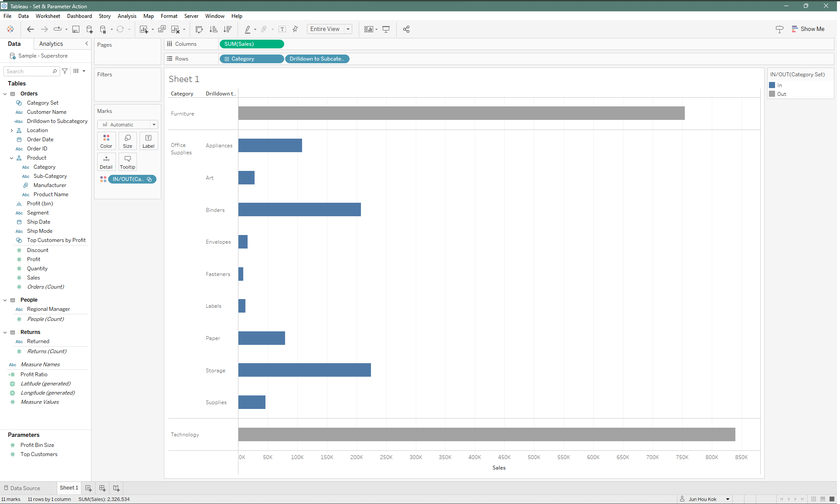Filter fields using the funnel icon
840x504 pixels.
[65, 71]
